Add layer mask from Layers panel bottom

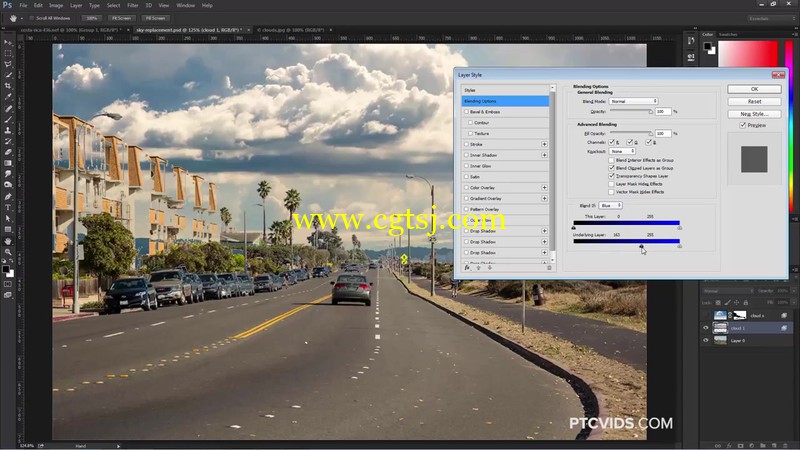click(740, 445)
